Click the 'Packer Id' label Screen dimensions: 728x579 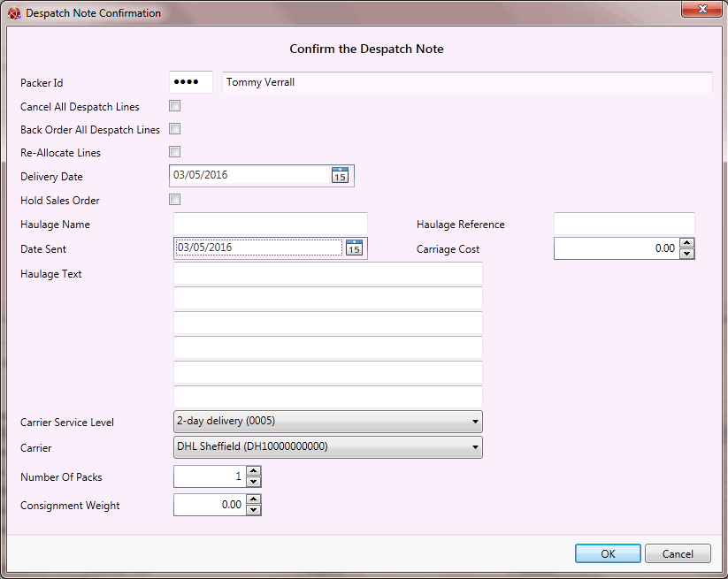[x=42, y=82]
